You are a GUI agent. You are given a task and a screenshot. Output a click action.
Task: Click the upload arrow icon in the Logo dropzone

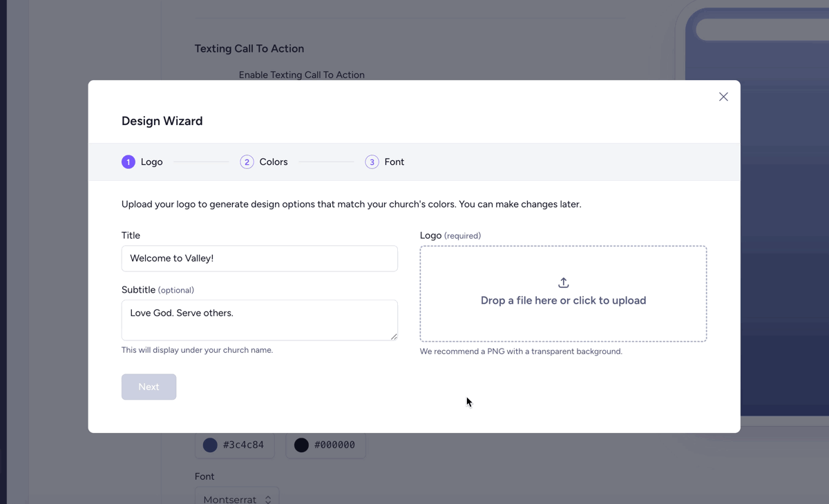[x=563, y=282]
